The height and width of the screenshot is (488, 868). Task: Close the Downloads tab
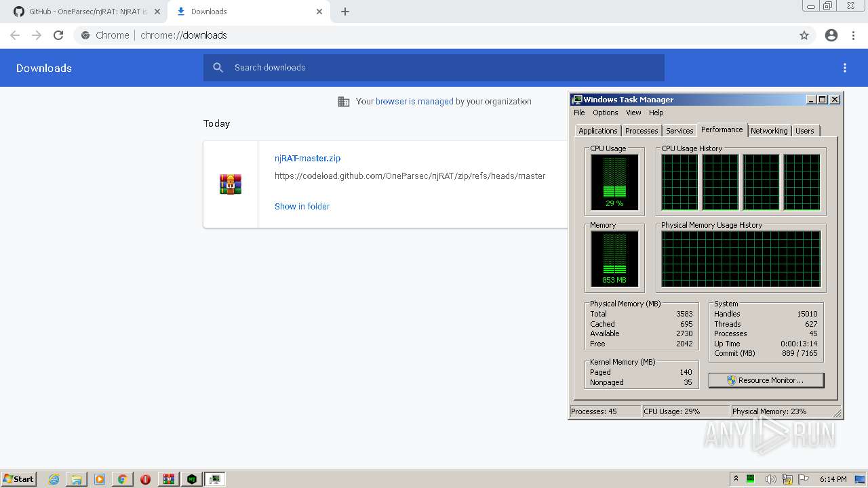pos(319,12)
